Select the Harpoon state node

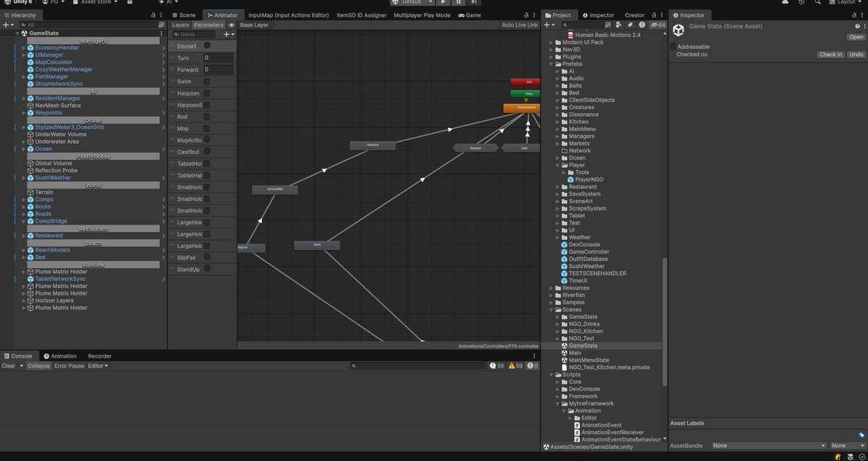(475, 147)
